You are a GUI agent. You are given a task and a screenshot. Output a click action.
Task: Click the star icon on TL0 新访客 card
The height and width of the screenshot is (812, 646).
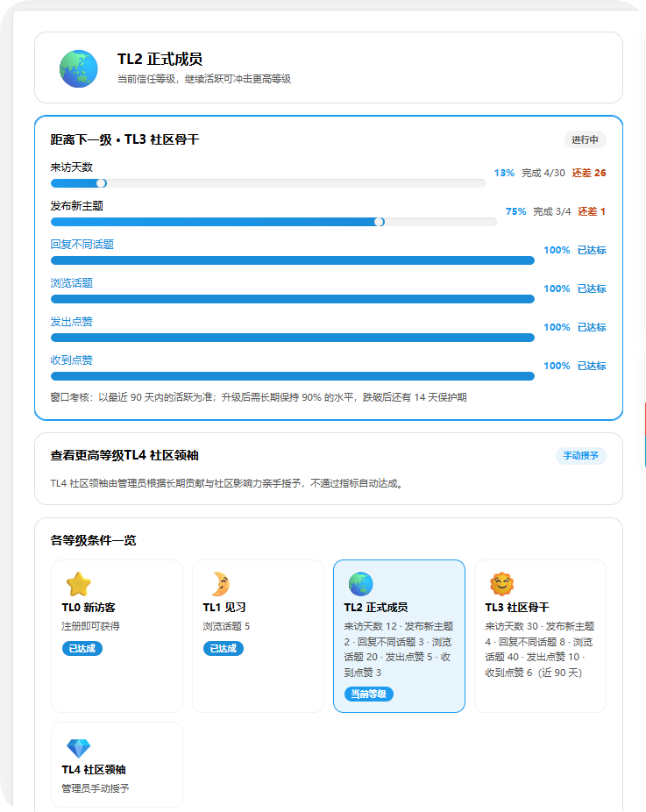pyautogui.click(x=79, y=584)
